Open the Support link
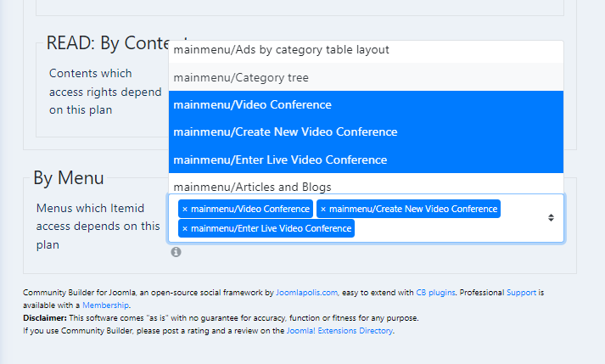This screenshot has width=605, height=364. [521, 293]
